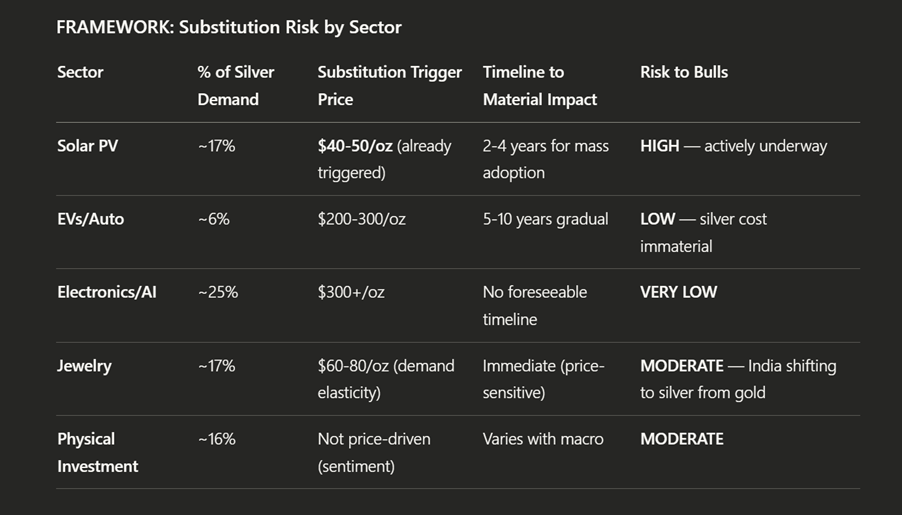The width and height of the screenshot is (902, 515).
Task: Click the 'EVs/Auto' sector cell
Action: 91,219
